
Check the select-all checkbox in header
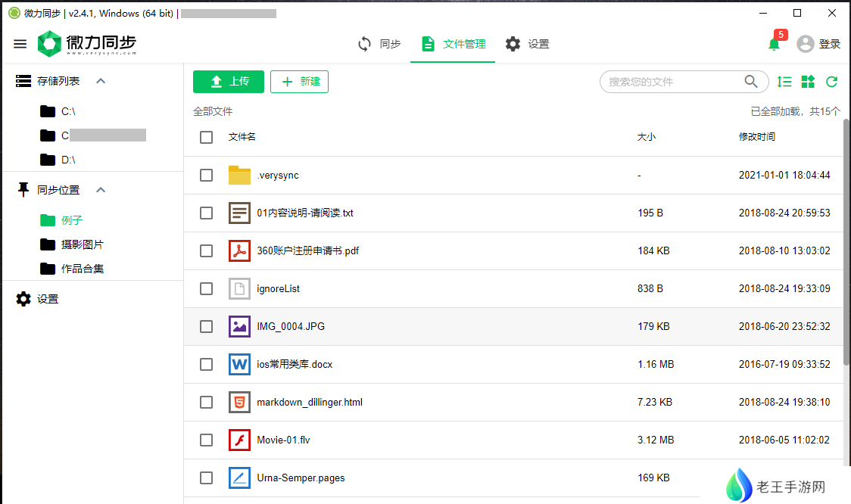[206, 137]
